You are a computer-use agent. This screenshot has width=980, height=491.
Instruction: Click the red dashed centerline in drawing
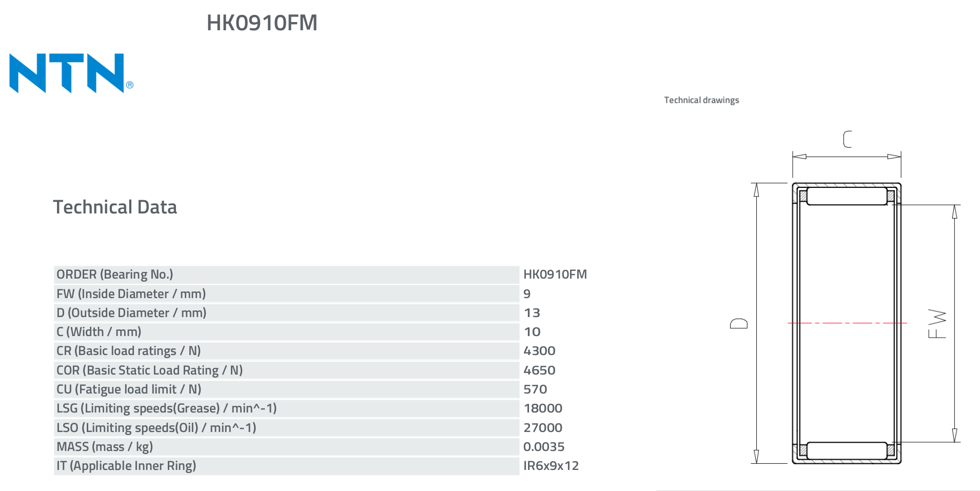tap(847, 323)
